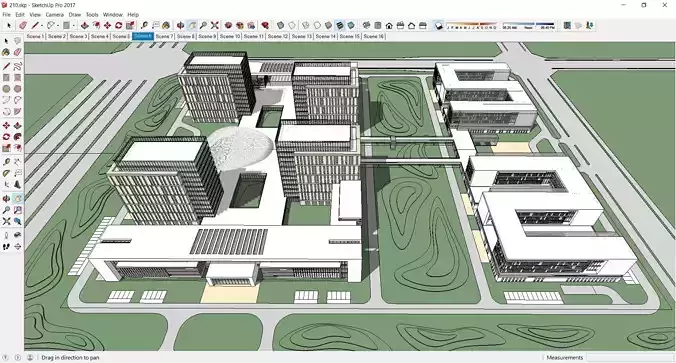Image resolution: width=676 pixels, height=363 pixels.
Task: Switch to the Scene 16 tab
Action: click(373, 36)
